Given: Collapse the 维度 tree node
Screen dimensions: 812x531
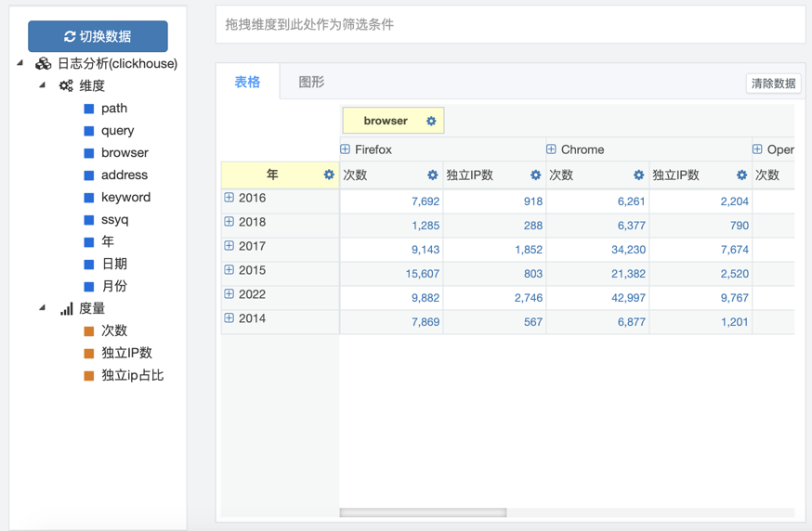Looking at the screenshot, I should 43,84.
